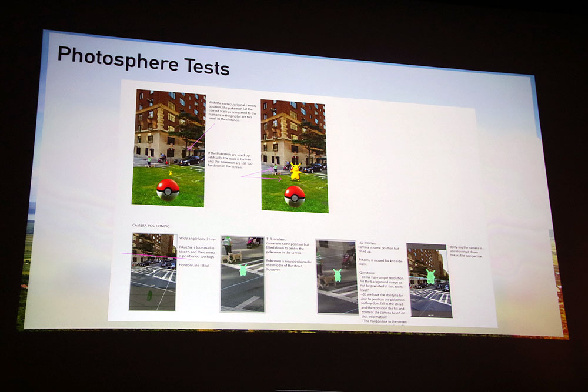This screenshot has height=392, width=588.
Task: Click the Poké Ball in the left photo
Action: point(168,190)
